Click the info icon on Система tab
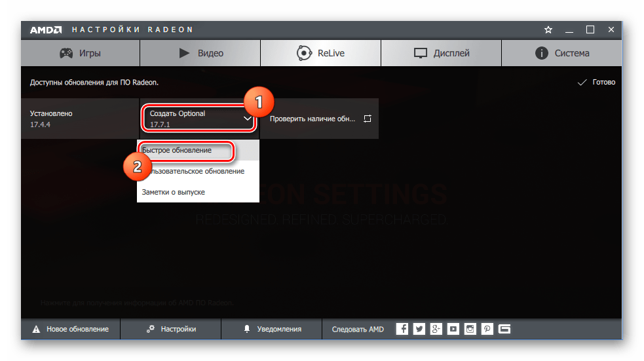The image size is (644, 361). pyautogui.click(x=541, y=53)
